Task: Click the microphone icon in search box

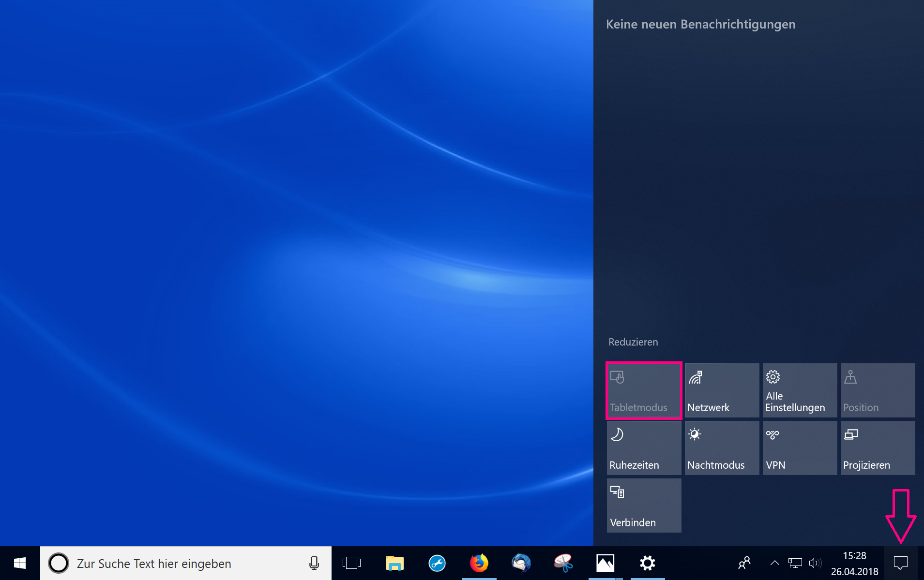Action: click(314, 563)
